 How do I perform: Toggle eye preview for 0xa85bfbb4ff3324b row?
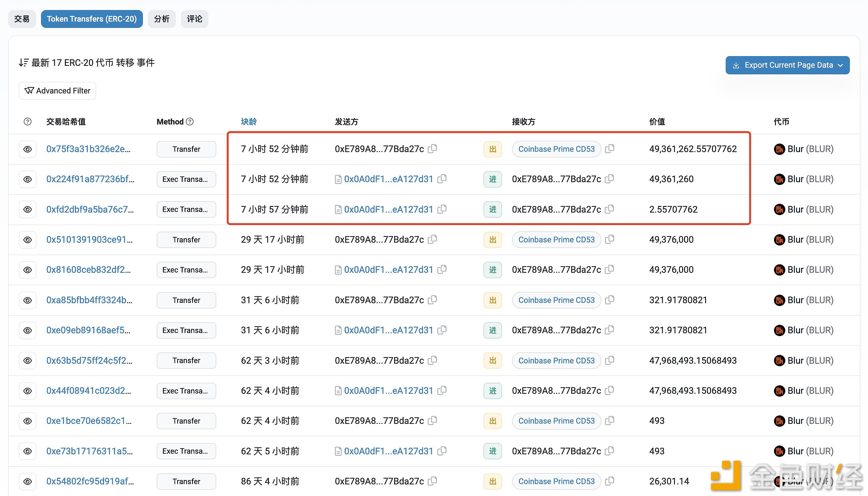click(28, 300)
